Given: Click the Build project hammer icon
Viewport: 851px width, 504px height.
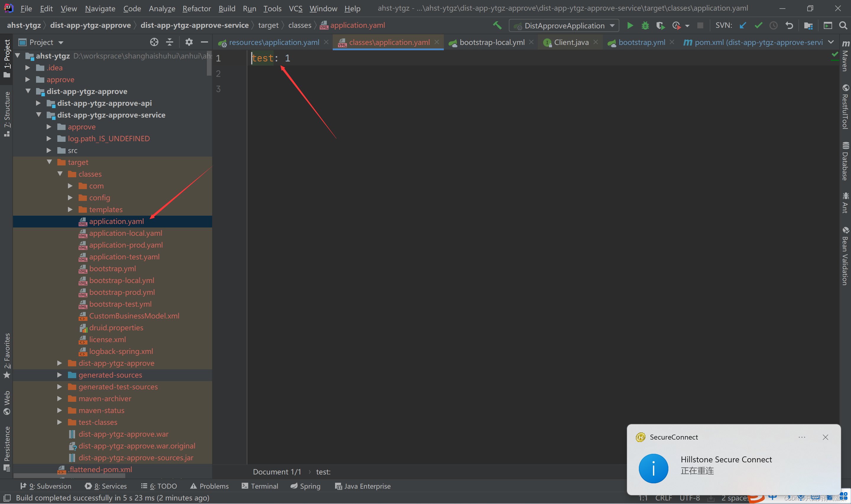Looking at the screenshot, I should 497,25.
